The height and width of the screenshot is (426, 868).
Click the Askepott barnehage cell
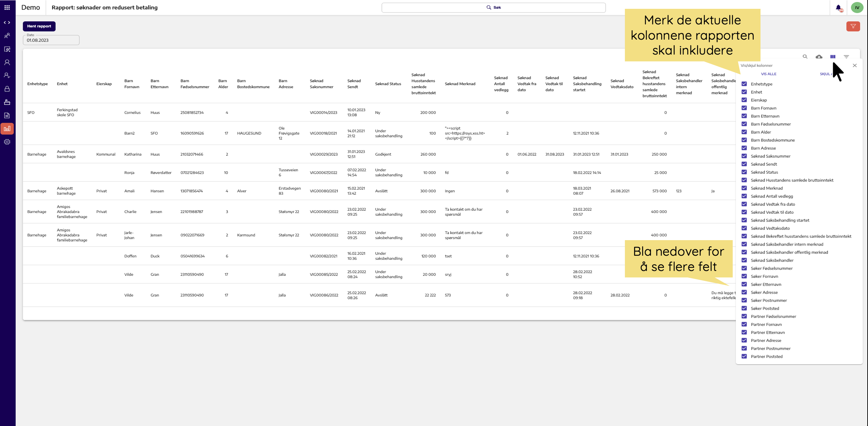pyautogui.click(x=66, y=191)
